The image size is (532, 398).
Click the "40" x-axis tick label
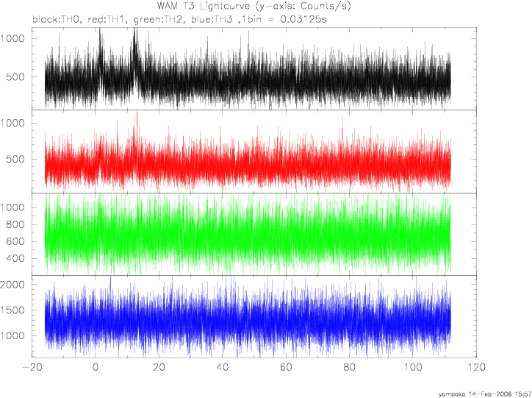coord(222,367)
